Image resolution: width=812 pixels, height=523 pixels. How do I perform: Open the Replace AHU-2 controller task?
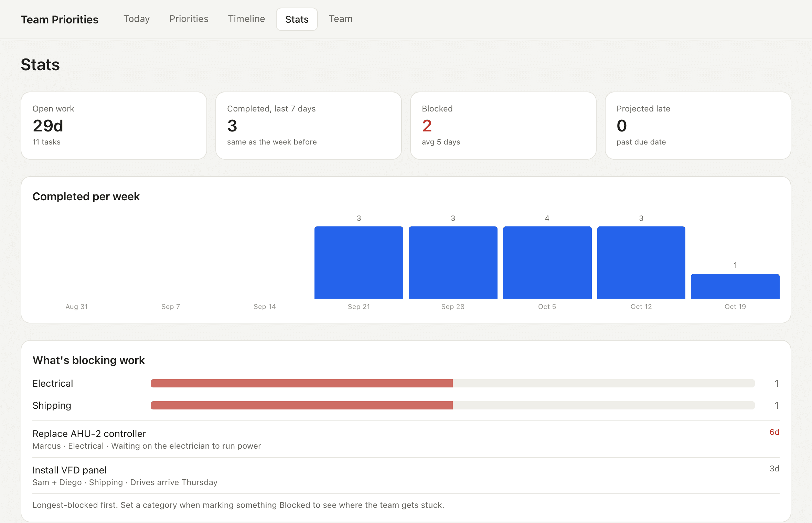(x=406, y=439)
